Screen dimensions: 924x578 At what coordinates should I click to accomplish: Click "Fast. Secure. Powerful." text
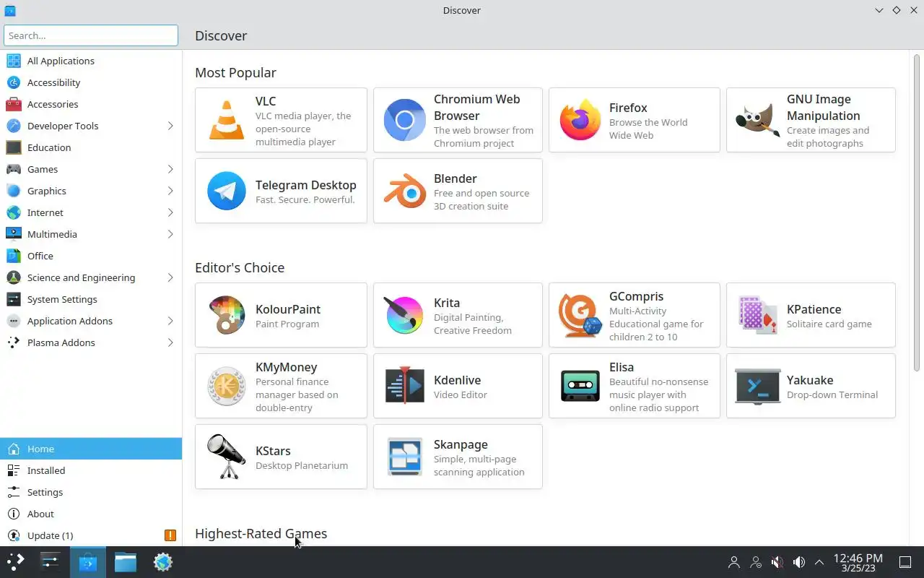coord(305,199)
